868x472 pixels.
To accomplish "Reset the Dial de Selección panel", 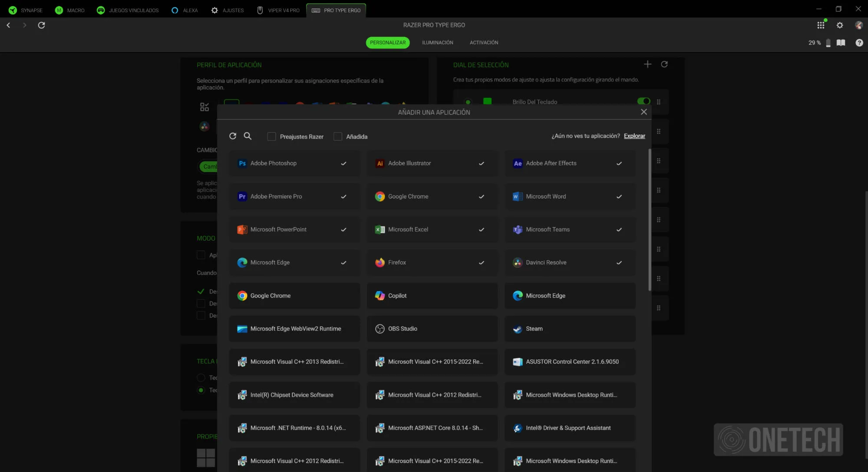I will coord(664,64).
